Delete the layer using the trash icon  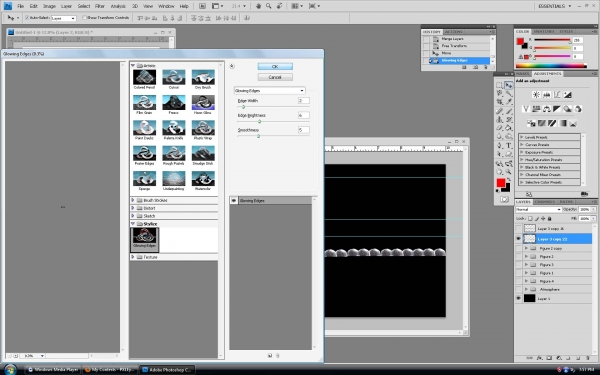[x=588, y=358]
